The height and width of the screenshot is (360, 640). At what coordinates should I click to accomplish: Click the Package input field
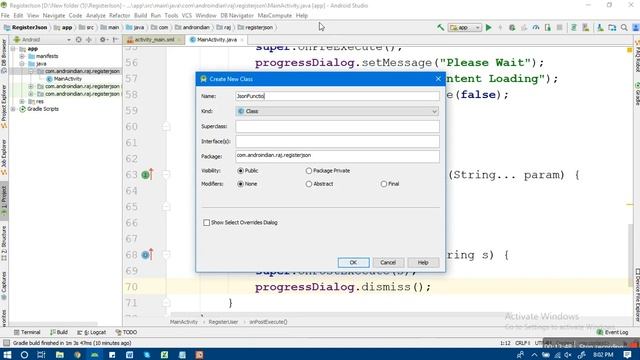pos(337,156)
